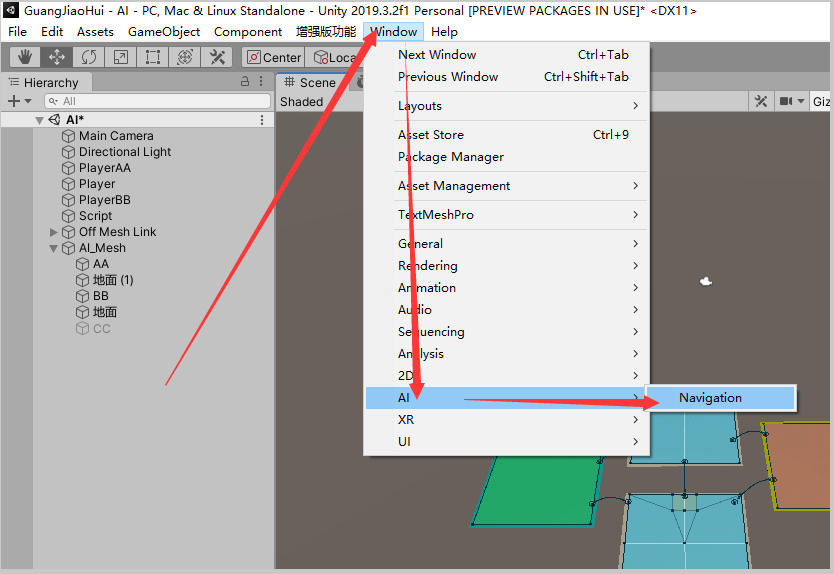Open the File menu
Screen dimensions: 834x574
click(x=18, y=32)
